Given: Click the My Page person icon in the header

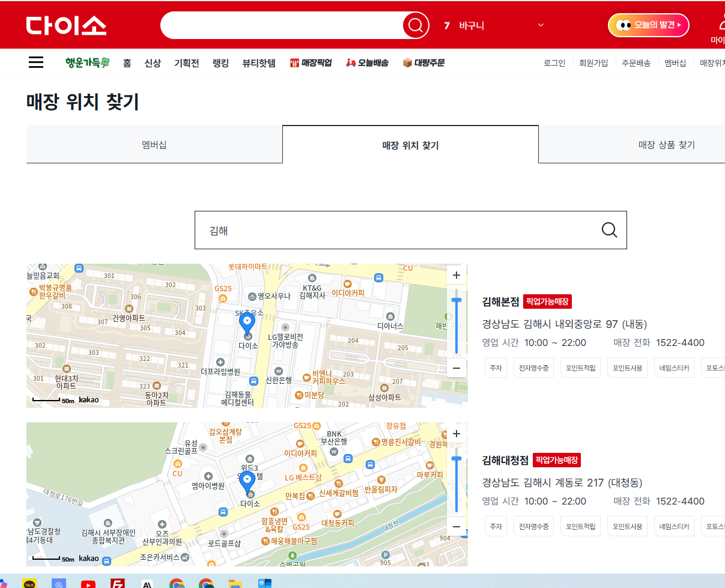Looking at the screenshot, I should 721,22.
